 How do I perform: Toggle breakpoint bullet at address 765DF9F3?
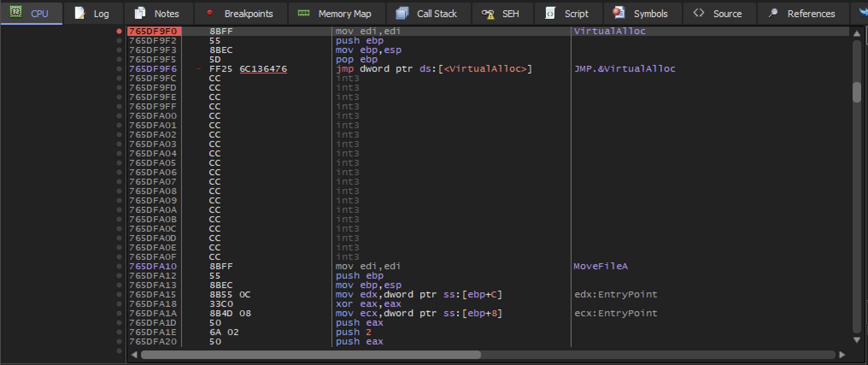point(119,50)
